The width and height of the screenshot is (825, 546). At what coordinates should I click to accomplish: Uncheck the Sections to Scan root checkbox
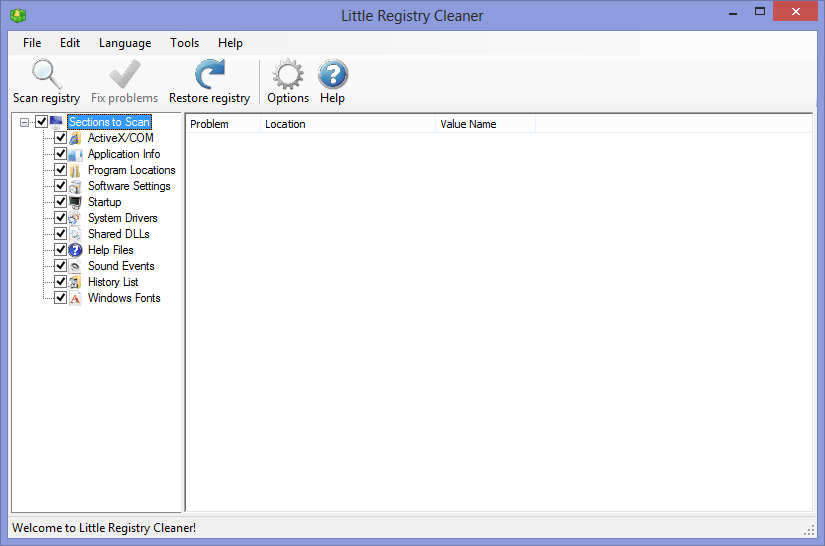[x=42, y=122]
